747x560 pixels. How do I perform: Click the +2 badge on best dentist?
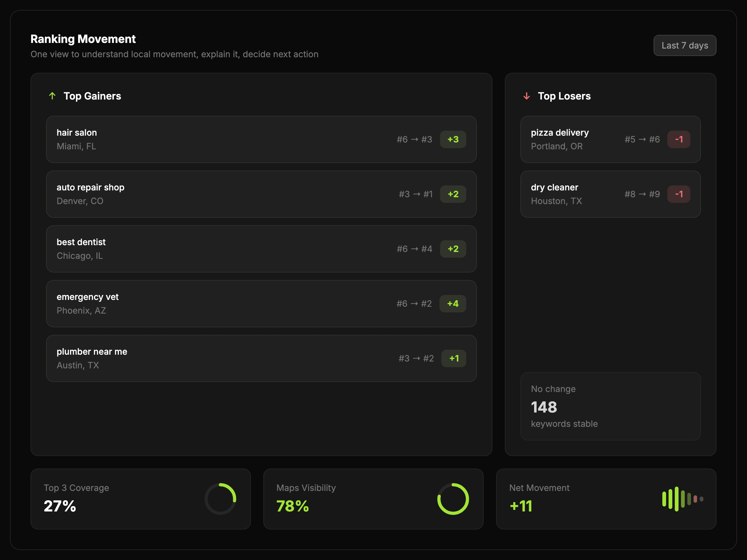pos(453,249)
